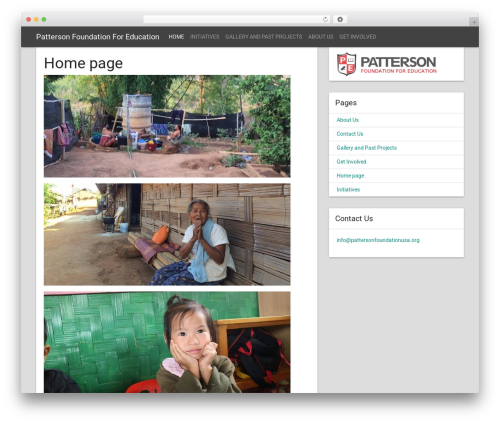This screenshot has width=500, height=423.
Task: Click the Pages widget heading
Action: 346,103
